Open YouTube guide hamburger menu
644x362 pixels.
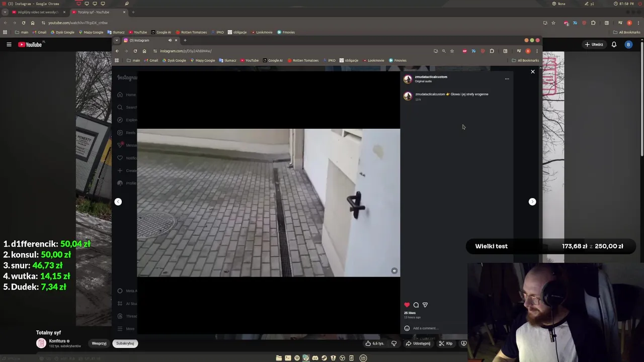(x=9, y=45)
